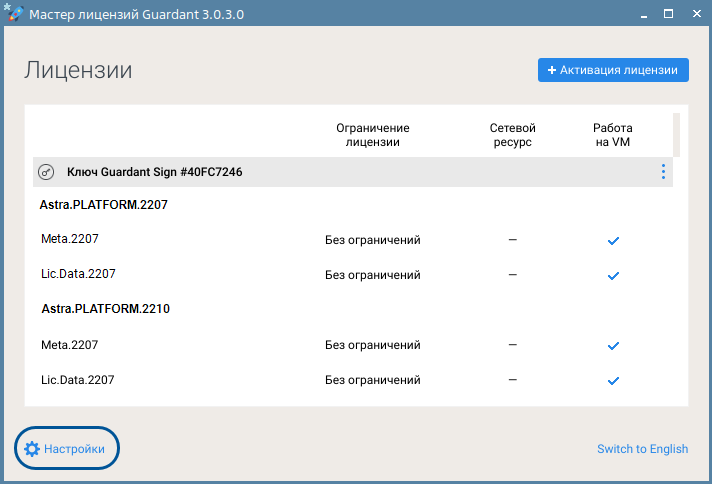Click the key icon beside Guardant Sign
Image resolution: width=712 pixels, height=484 pixels.
46,172
